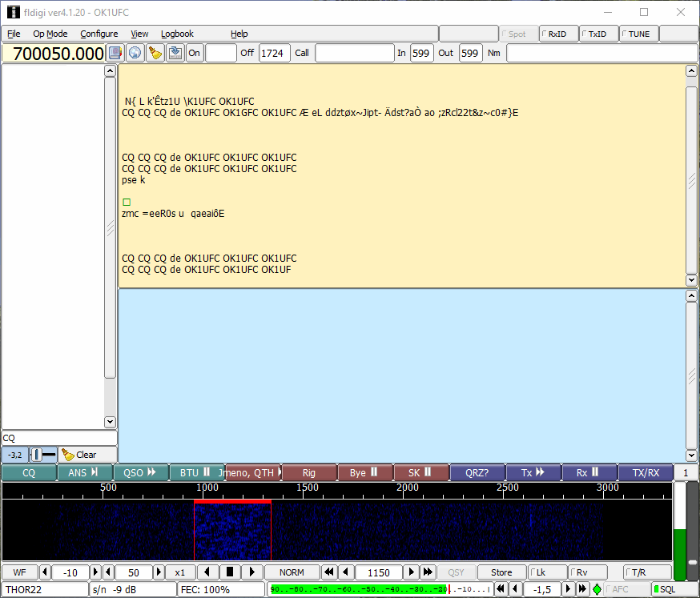This screenshot has width=700, height=598.
Task: Click the NORM waterfall speed button
Action: [x=292, y=572]
